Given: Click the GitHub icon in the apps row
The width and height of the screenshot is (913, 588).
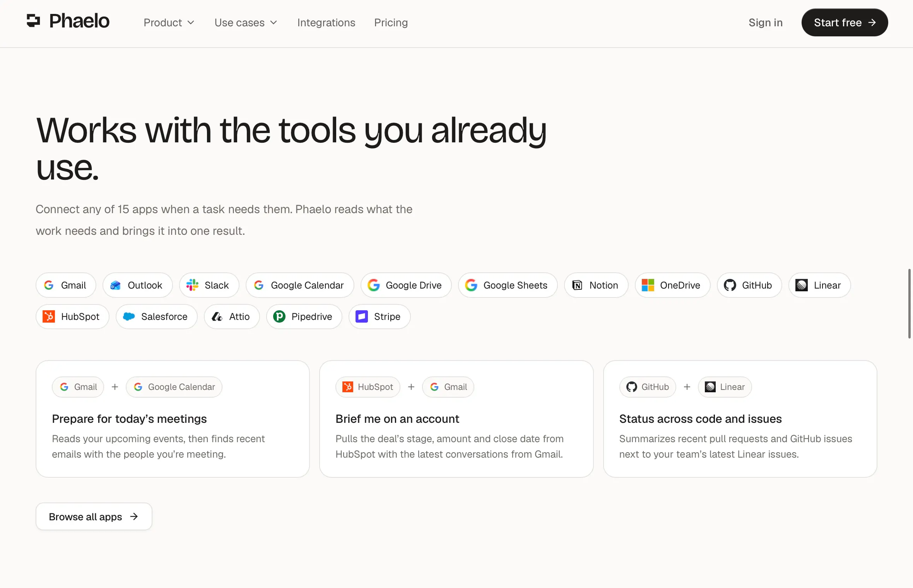Looking at the screenshot, I should 730,285.
